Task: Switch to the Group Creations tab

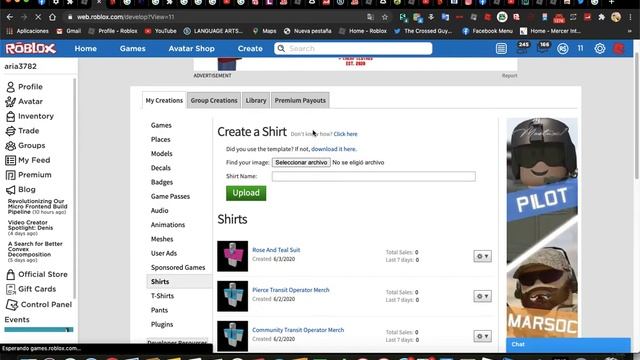Action: click(214, 100)
